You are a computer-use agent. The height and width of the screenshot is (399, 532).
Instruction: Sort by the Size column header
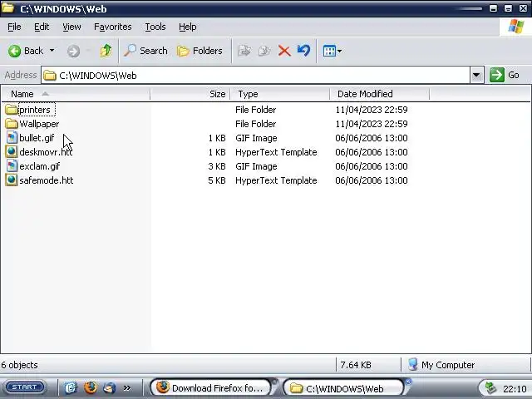pos(190,94)
